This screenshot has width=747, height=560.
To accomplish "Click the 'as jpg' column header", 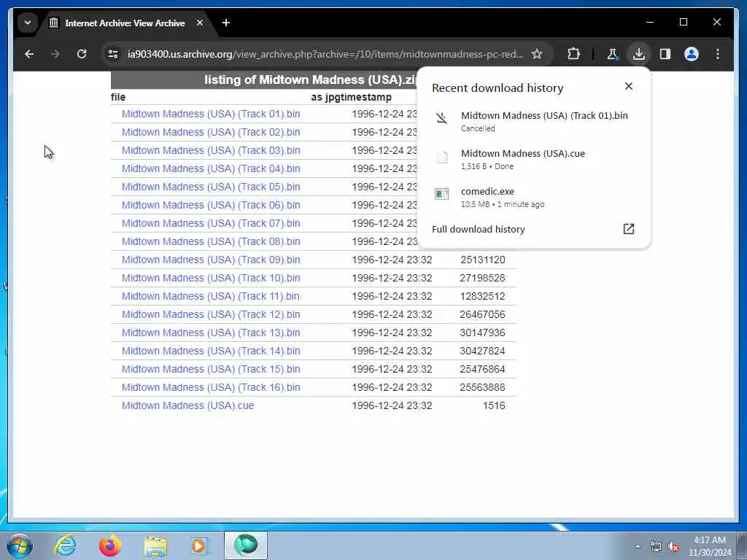I will tap(325, 97).
